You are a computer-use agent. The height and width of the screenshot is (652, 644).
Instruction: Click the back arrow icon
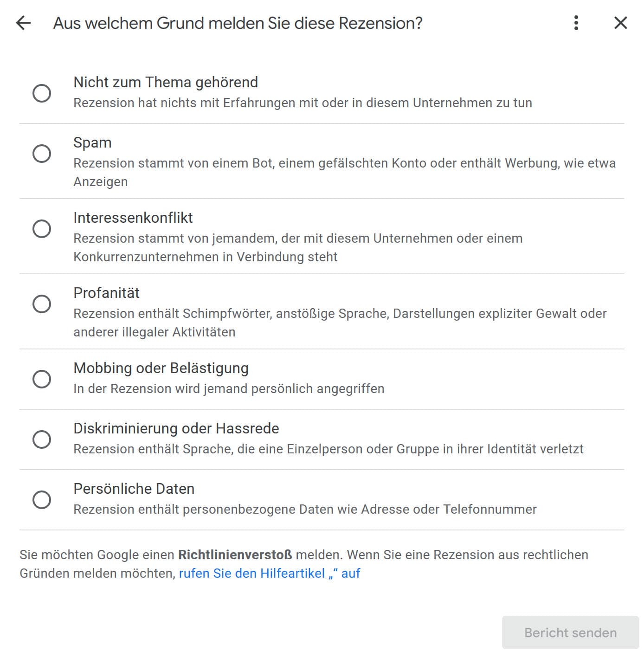[23, 23]
